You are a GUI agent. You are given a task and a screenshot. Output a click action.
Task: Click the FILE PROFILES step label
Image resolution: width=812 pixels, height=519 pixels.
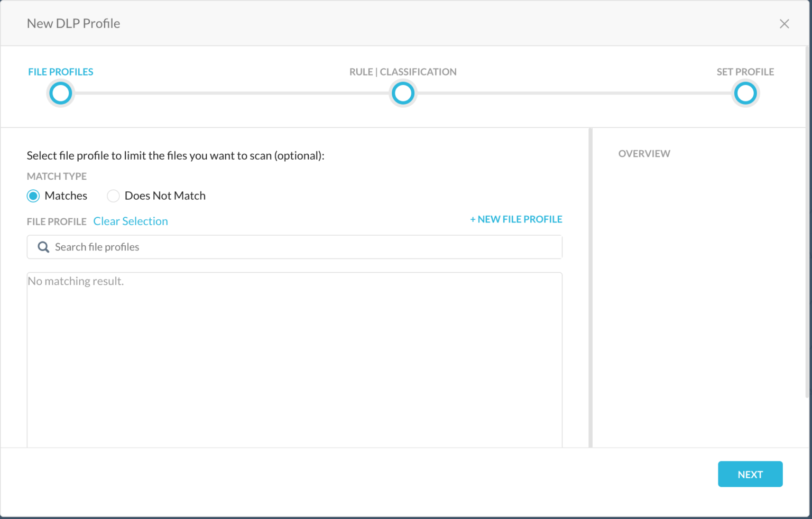click(60, 71)
